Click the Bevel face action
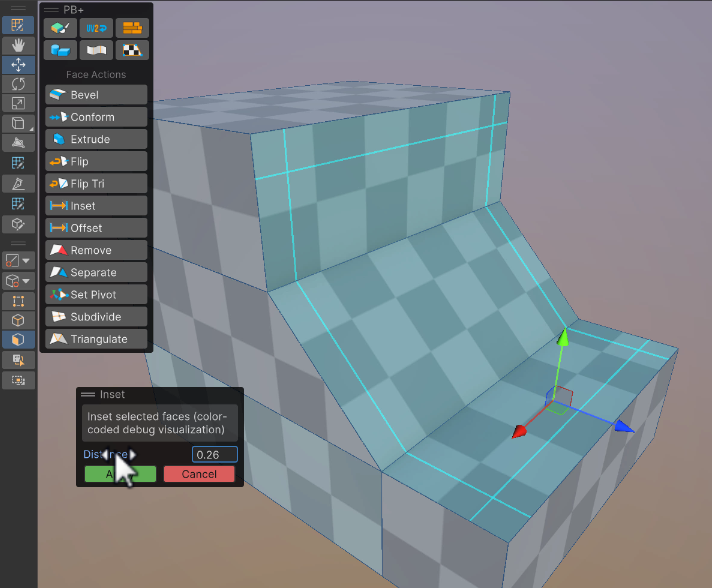 click(96, 94)
